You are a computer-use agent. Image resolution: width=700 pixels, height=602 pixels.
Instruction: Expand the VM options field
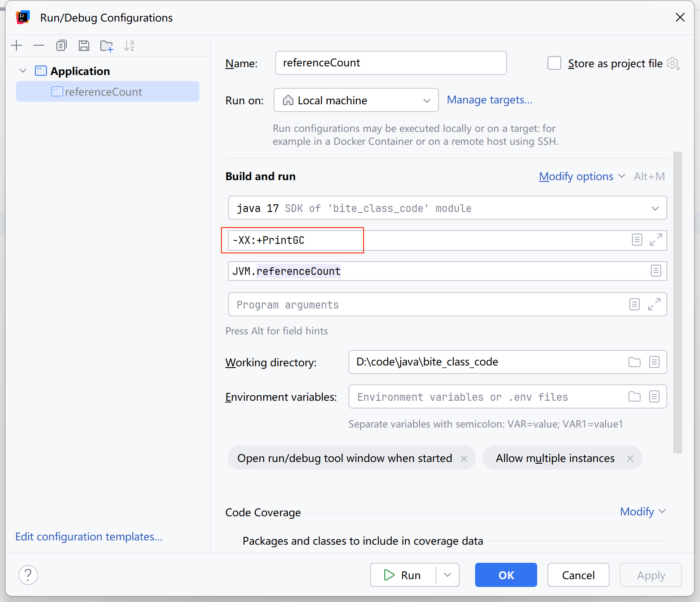(656, 240)
